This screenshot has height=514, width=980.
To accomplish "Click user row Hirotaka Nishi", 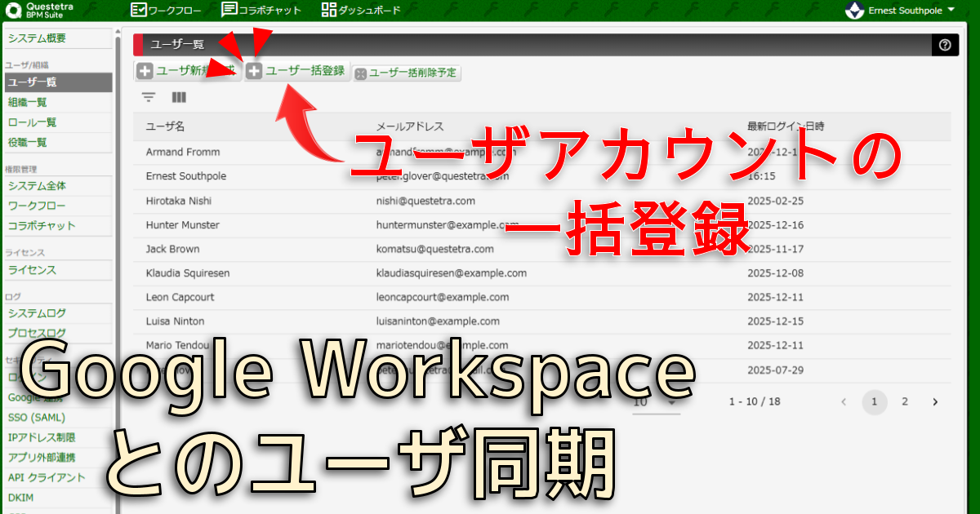I will coord(542,201).
